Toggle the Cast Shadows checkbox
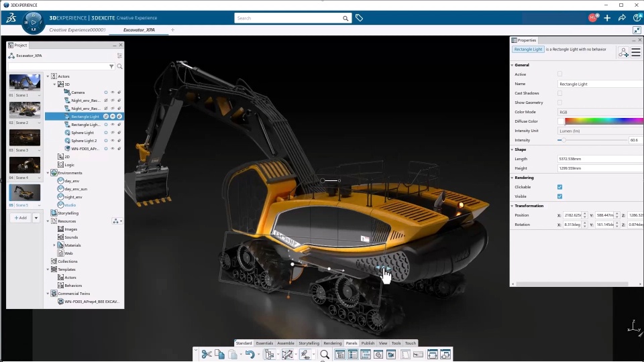 [559, 93]
